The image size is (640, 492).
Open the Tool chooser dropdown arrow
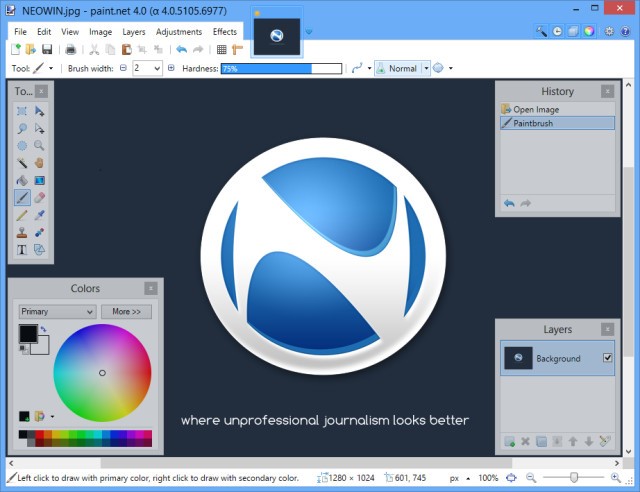(51, 68)
